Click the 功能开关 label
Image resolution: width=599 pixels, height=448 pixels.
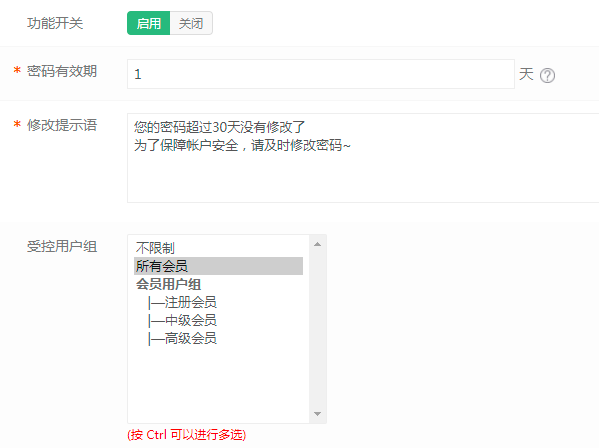(55, 23)
